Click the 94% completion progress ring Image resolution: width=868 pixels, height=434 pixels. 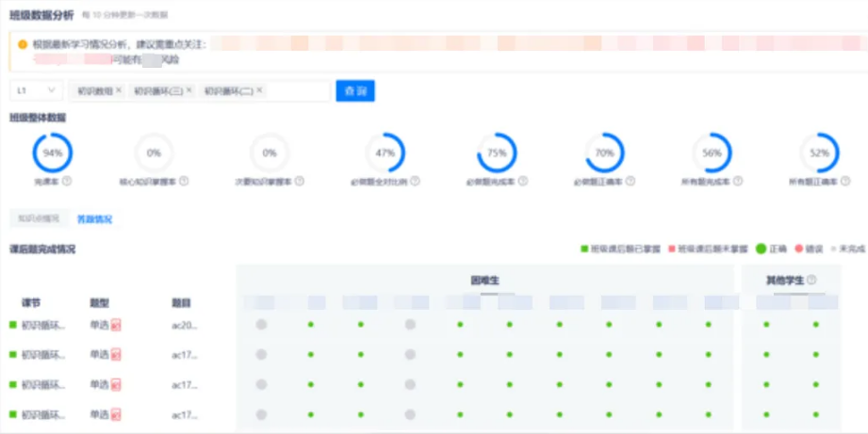coord(53,153)
